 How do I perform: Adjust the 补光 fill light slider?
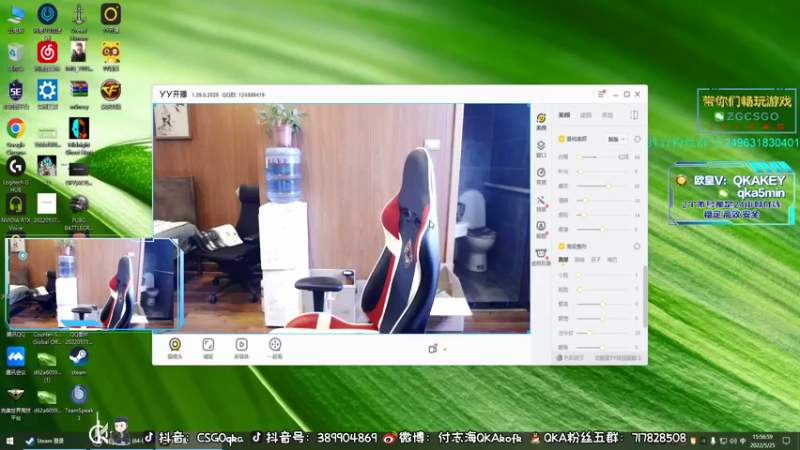pos(603,171)
